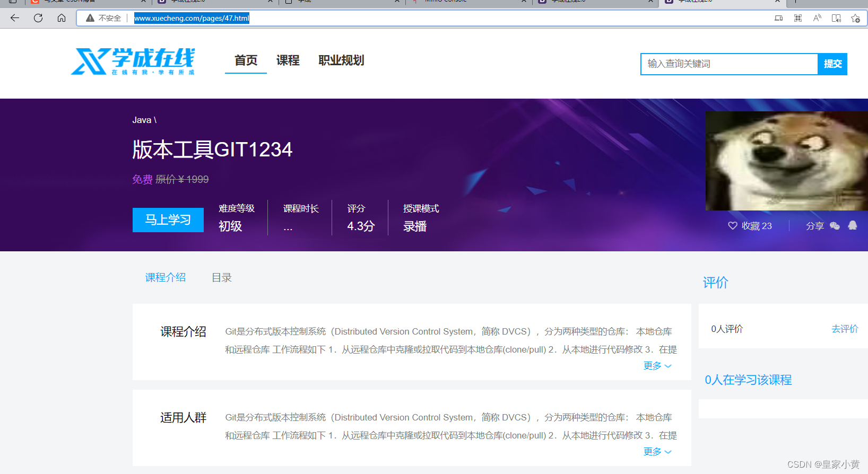This screenshot has width=868, height=474.
Task: Click the course title 版本工具GIT1234
Action: (212, 150)
